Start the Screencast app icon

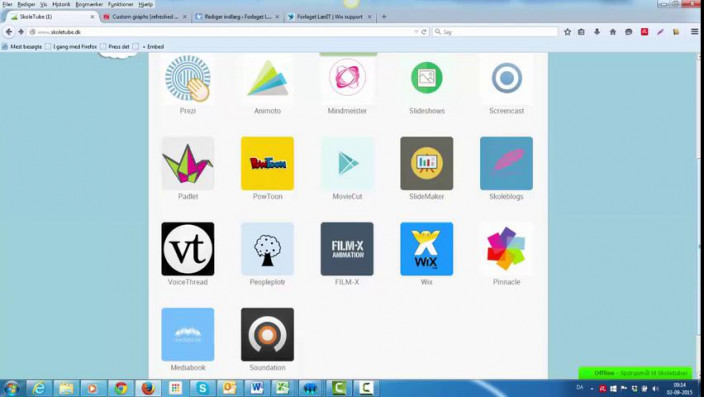pyautogui.click(x=506, y=78)
